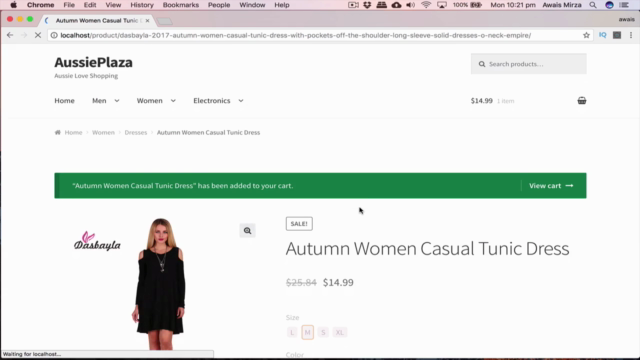Click the dark square extension icon
Viewport: 640px width, 360px height.
617,35
